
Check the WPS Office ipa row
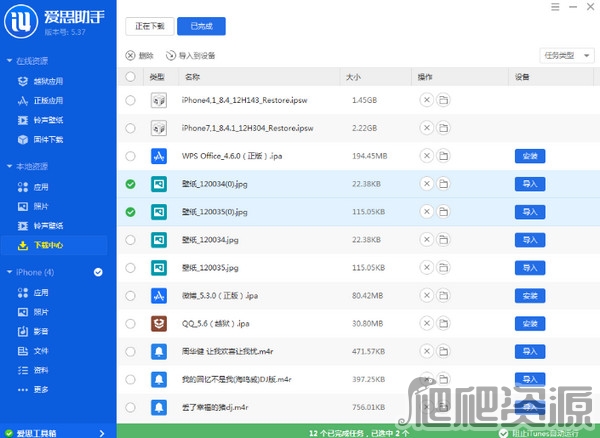[x=130, y=156]
